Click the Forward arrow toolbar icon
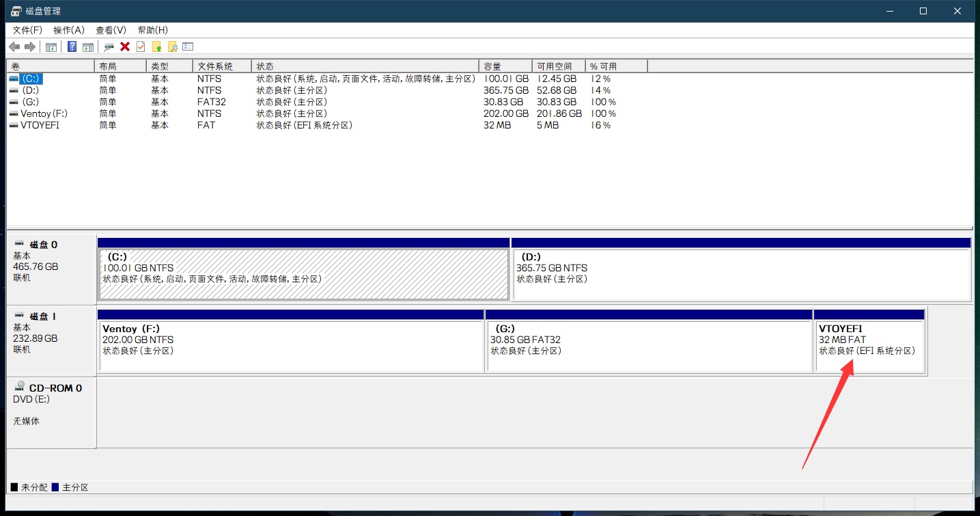This screenshot has width=980, height=516. tap(30, 46)
